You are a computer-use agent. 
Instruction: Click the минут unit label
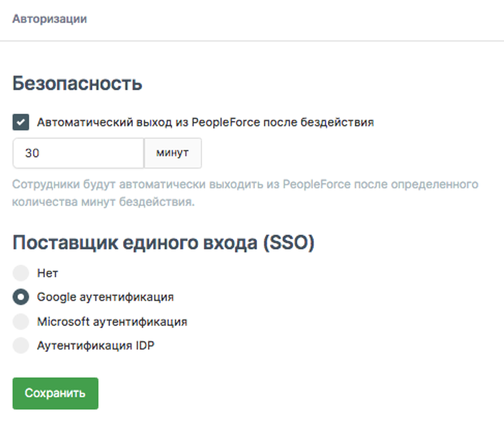[173, 153]
